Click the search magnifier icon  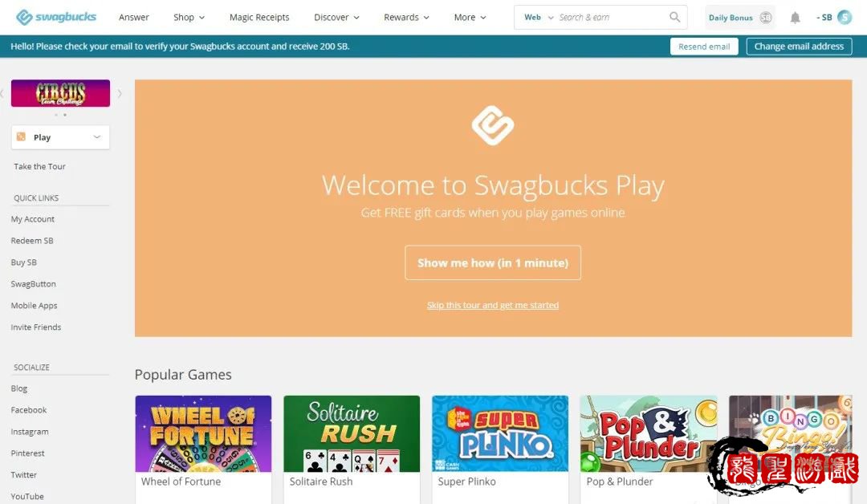pos(674,17)
